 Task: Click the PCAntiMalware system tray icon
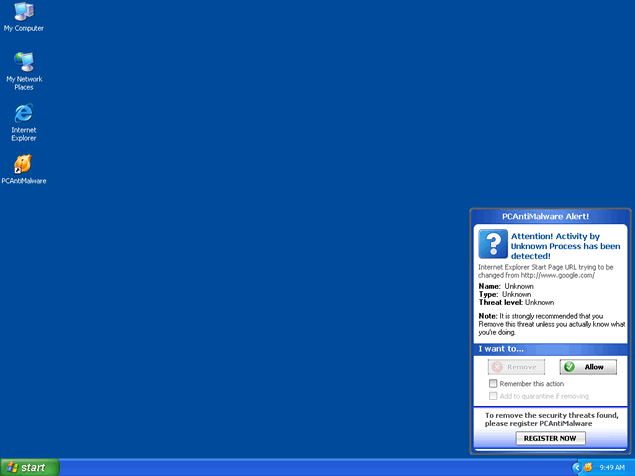pyautogui.click(x=588, y=467)
